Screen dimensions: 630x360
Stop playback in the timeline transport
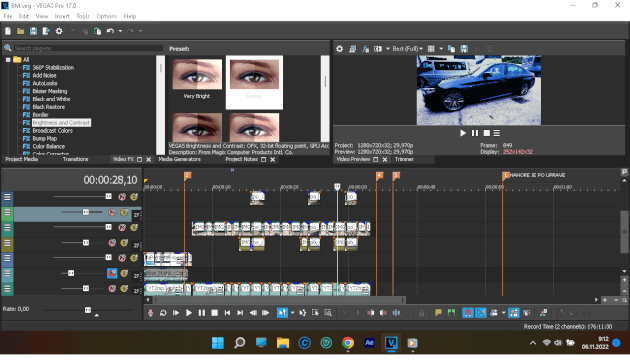(215, 313)
